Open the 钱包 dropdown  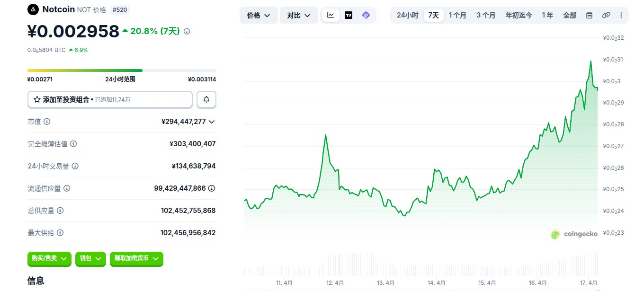pos(90,258)
